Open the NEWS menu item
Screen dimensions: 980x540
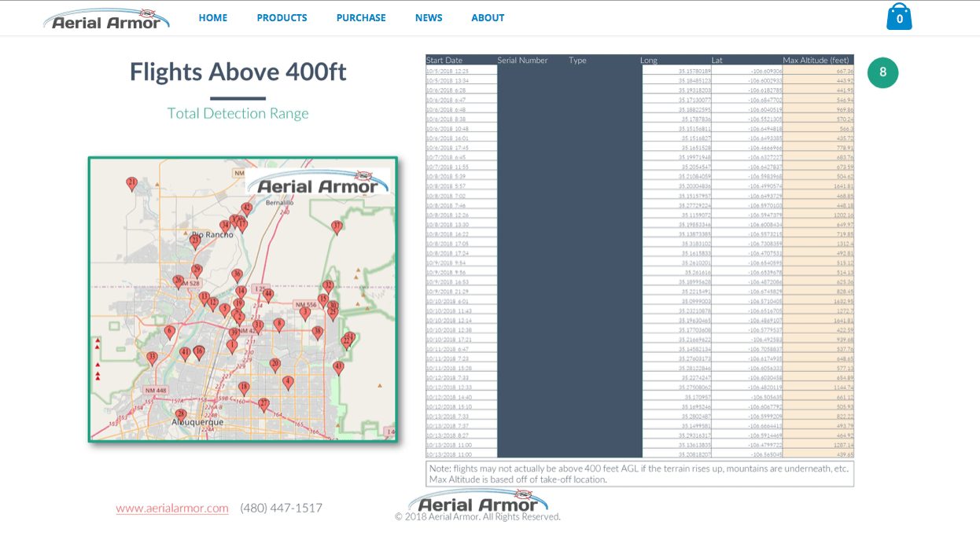tap(429, 17)
